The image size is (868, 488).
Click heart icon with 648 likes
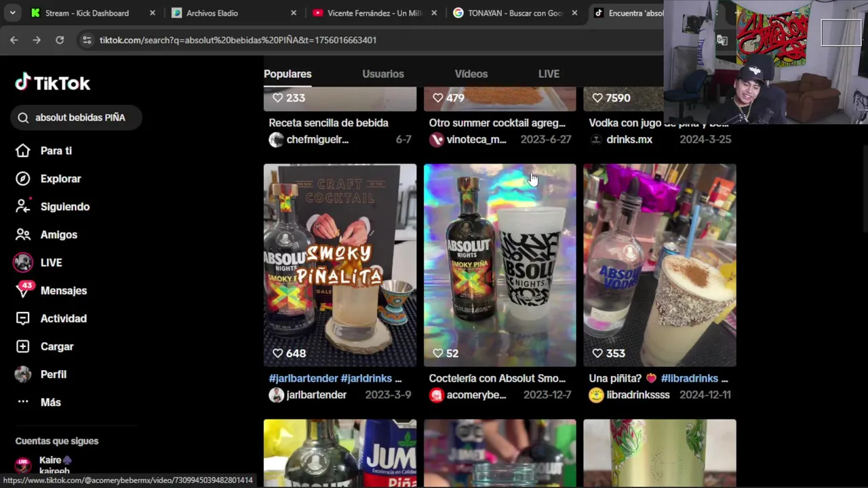pyautogui.click(x=277, y=353)
